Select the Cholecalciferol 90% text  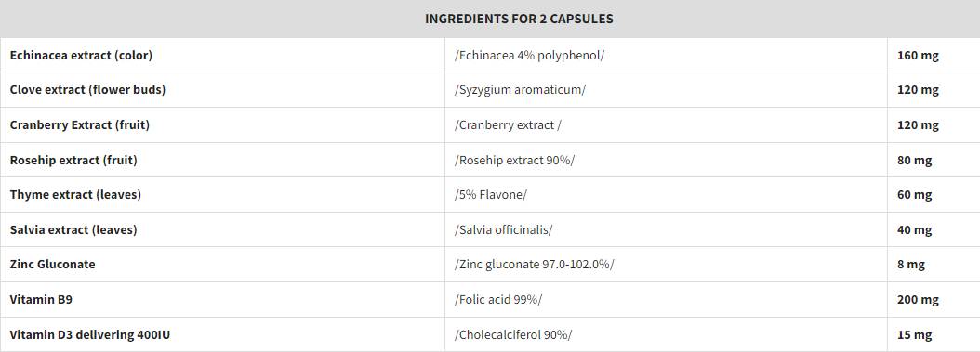513,335
